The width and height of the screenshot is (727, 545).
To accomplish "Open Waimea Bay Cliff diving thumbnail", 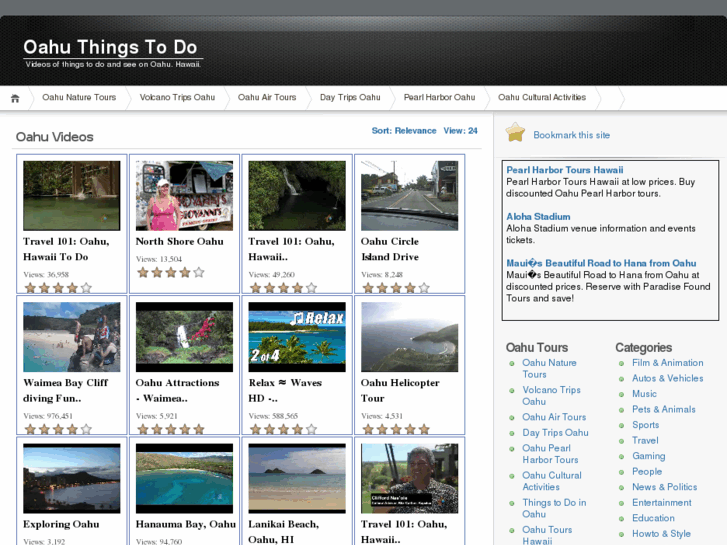I will point(72,337).
